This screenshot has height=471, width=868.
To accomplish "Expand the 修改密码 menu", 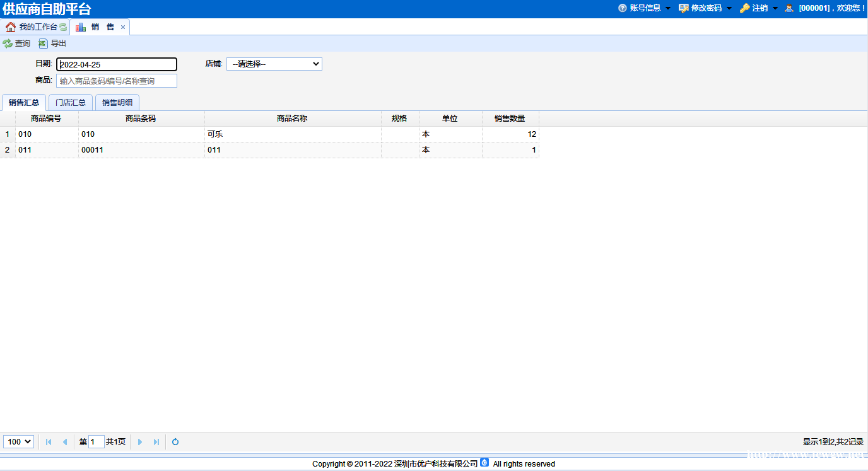I will coord(705,8).
